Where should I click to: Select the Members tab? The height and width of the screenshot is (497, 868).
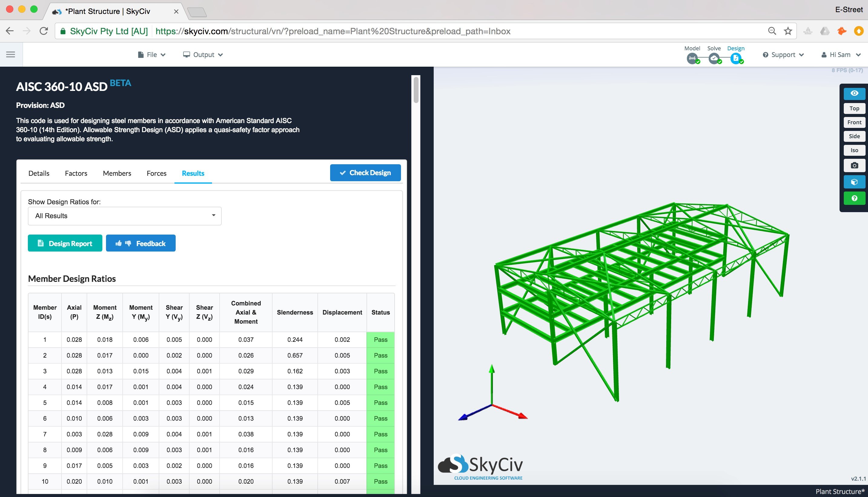click(117, 173)
